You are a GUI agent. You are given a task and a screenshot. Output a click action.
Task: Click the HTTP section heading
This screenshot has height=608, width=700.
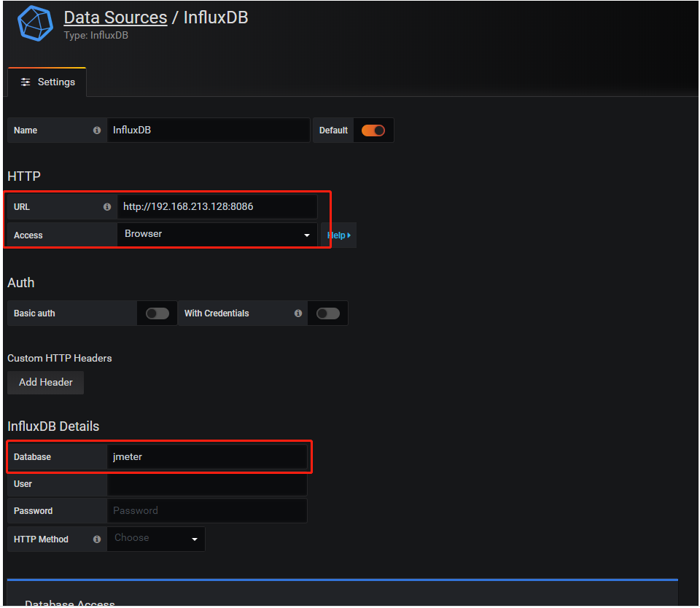(x=24, y=176)
